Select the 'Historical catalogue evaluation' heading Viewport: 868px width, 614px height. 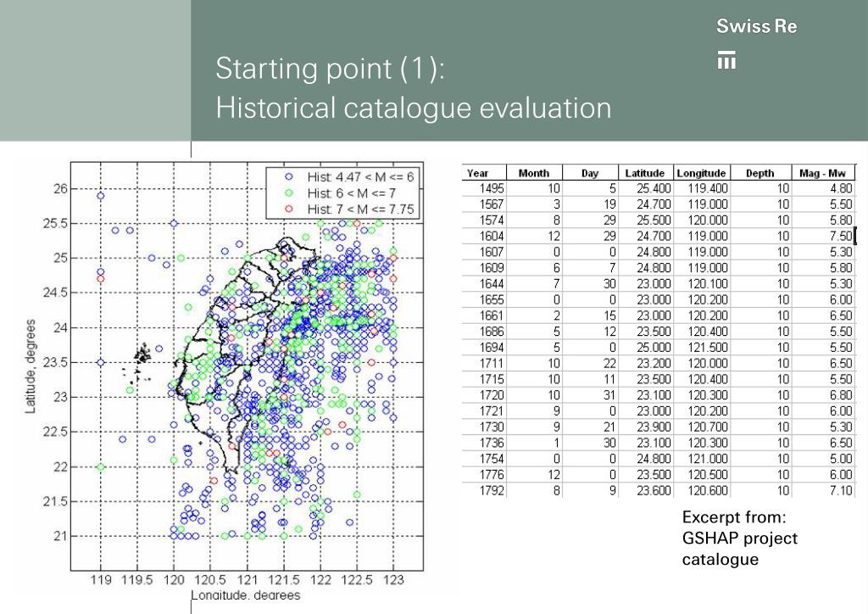point(414,108)
